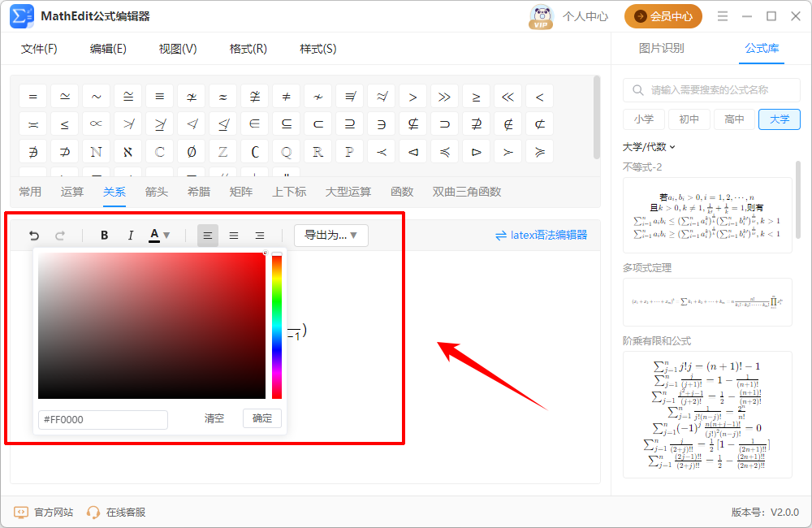The image size is (812, 528).
Task: Click the #FF0000 hex color field
Action: (x=103, y=420)
